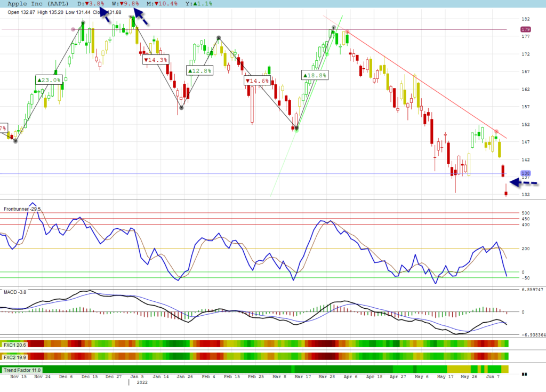
Task: Select the ▲23.0% swing label
Action: pyautogui.click(x=49, y=80)
